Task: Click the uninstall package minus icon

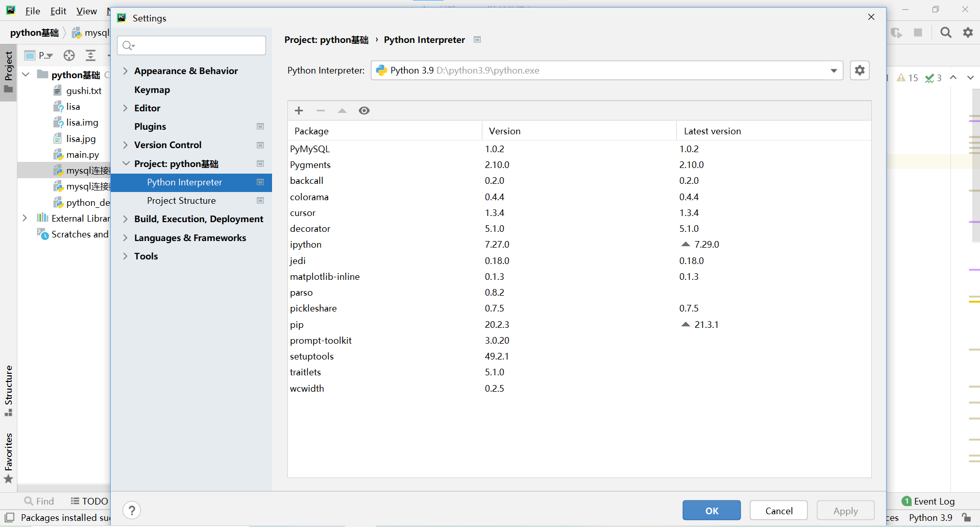Action: pyautogui.click(x=321, y=111)
